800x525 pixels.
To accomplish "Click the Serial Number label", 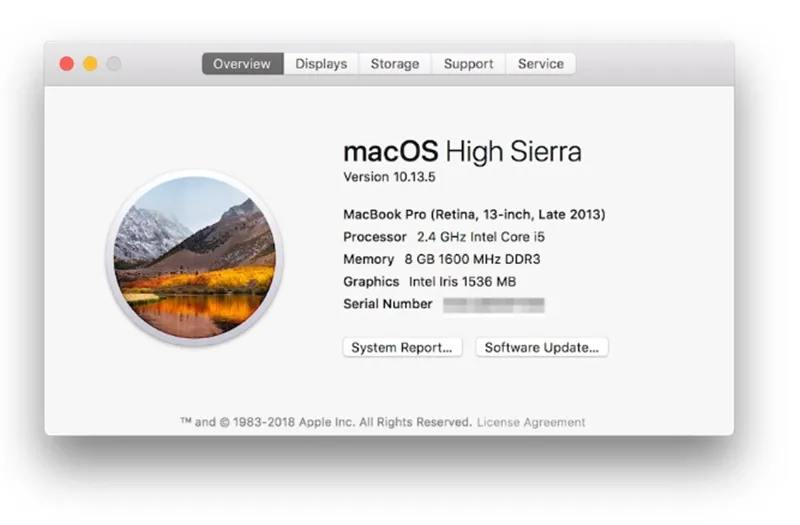I will point(387,304).
